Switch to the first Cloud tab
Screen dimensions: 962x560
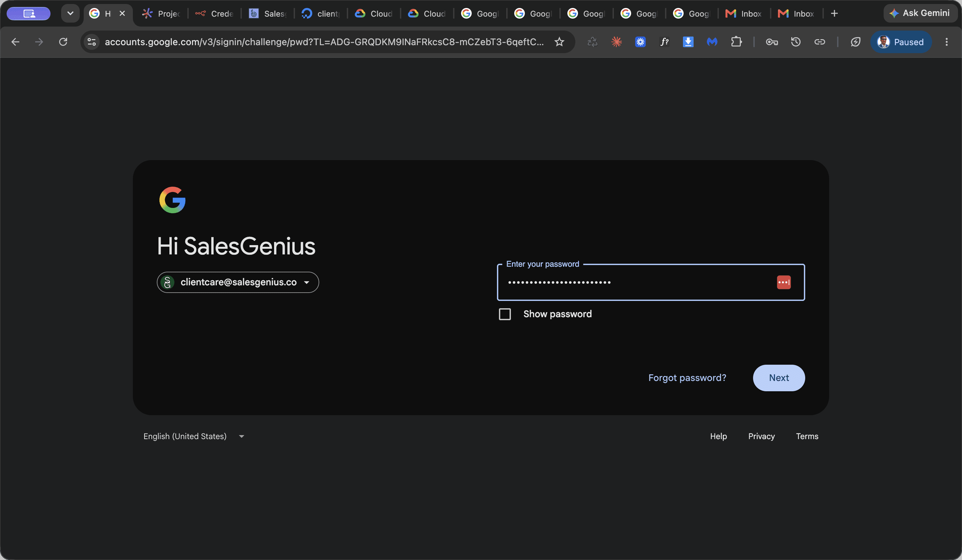374,14
